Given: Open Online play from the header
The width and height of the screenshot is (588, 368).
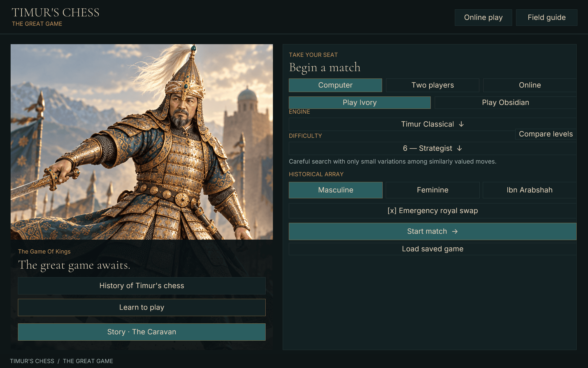Looking at the screenshot, I should 483,18.
